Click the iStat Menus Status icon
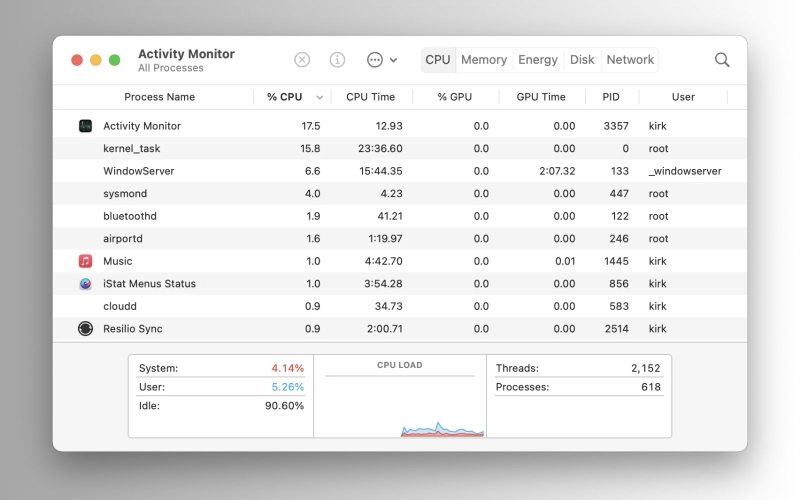The width and height of the screenshot is (800, 500). [85, 283]
